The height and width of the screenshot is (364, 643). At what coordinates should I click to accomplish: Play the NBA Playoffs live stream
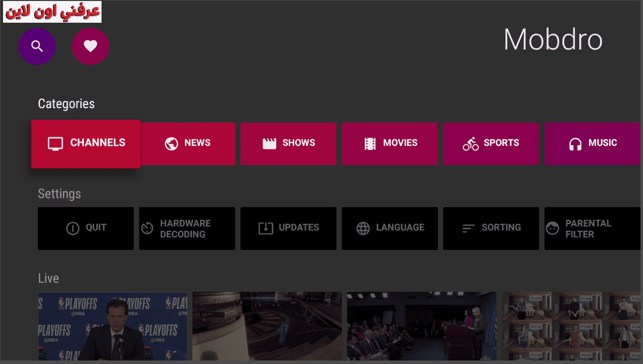pos(112,326)
